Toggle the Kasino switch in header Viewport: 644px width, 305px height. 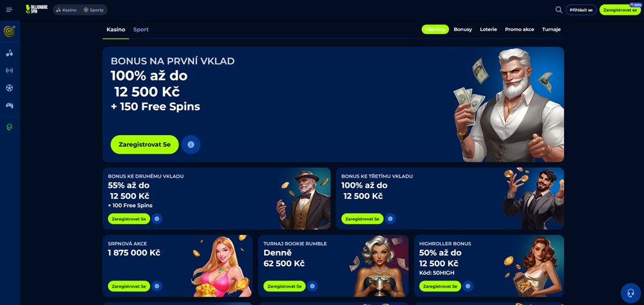point(66,10)
